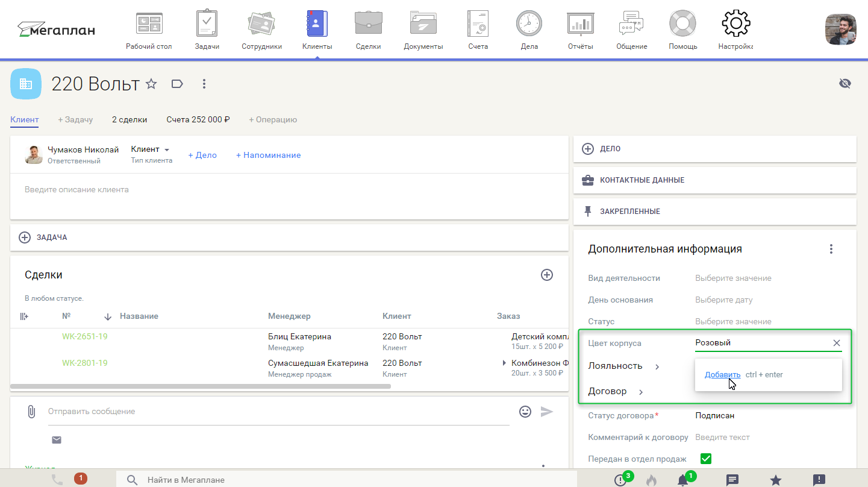Select the + Операцию tab

273,119
